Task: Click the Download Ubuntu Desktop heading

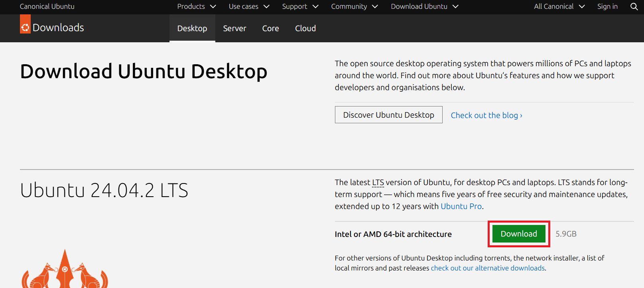Action: point(144,72)
